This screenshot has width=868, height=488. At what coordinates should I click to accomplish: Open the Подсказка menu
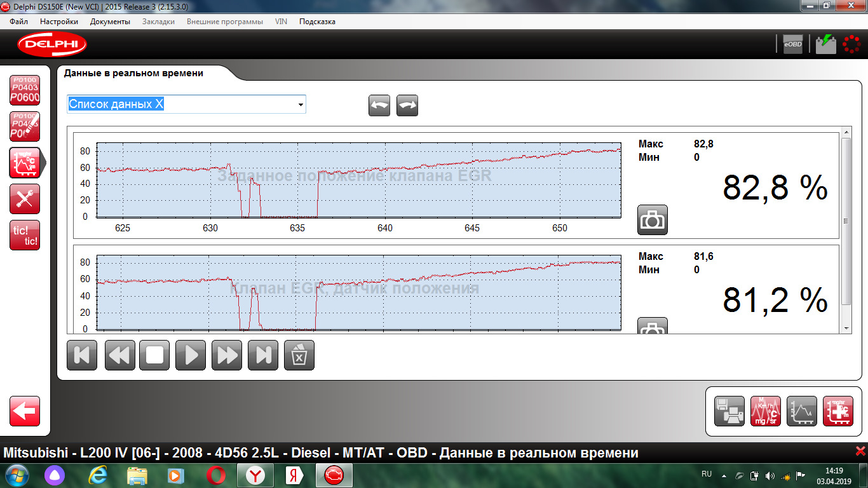[317, 22]
